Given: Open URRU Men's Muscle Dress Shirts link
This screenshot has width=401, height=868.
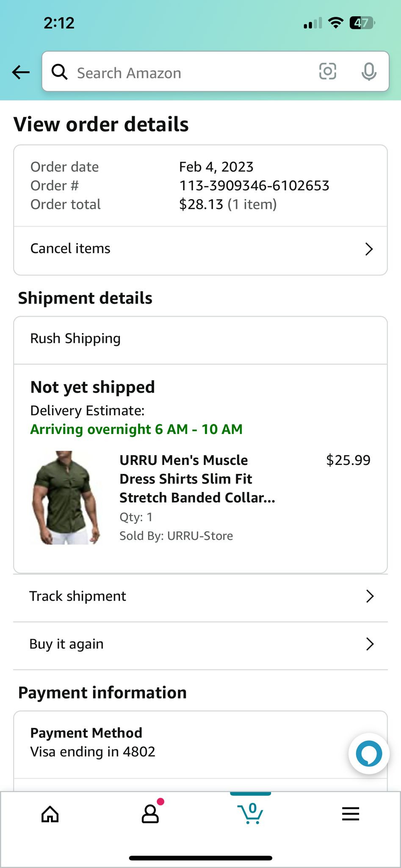Looking at the screenshot, I should [197, 479].
